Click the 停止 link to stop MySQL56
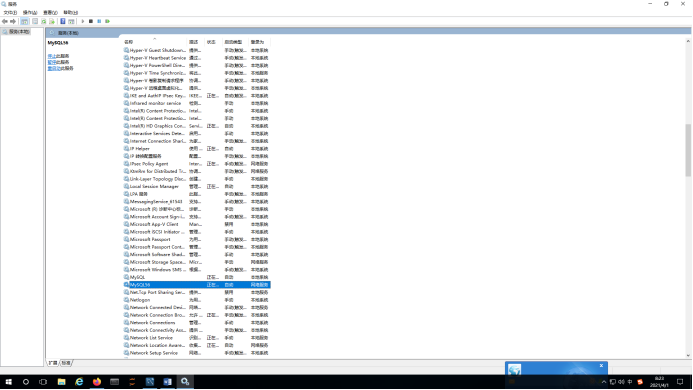This screenshot has height=390, width=693. pyautogui.click(x=52, y=56)
